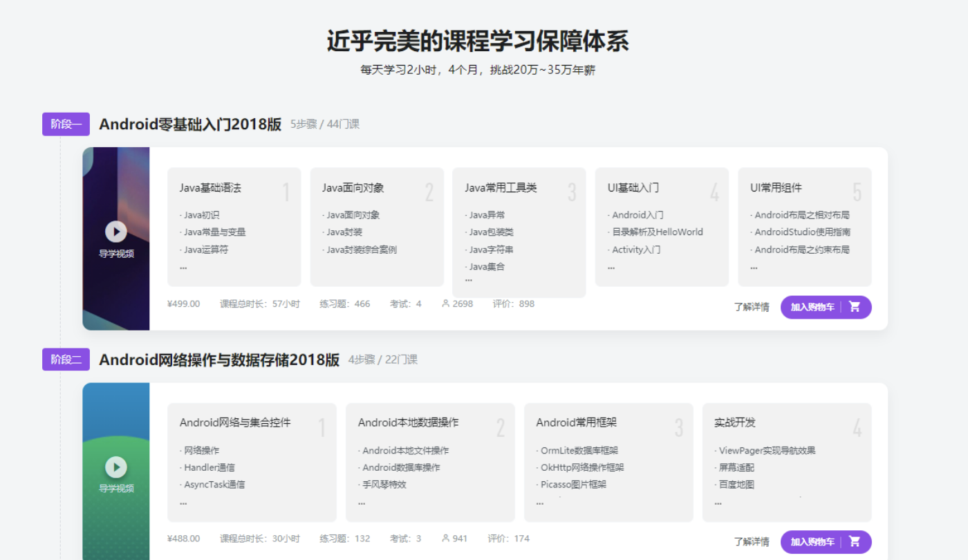
Task: Click the Java初识 lesson item
Action: (x=200, y=215)
